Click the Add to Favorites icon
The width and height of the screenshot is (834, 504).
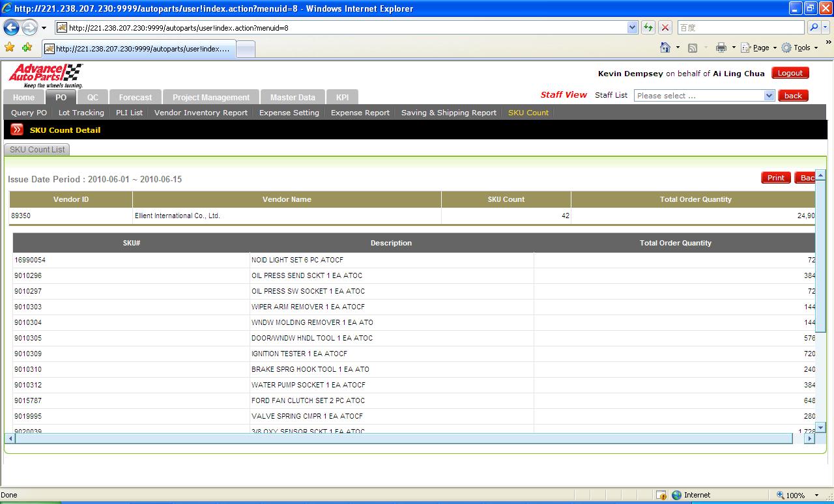coord(27,48)
